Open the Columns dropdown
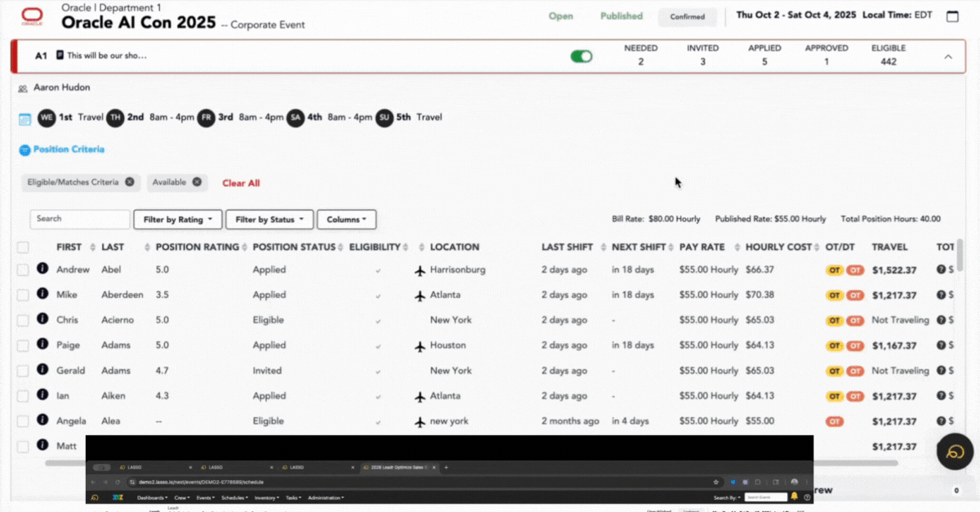Image resolution: width=980 pixels, height=512 pixels. 346,220
